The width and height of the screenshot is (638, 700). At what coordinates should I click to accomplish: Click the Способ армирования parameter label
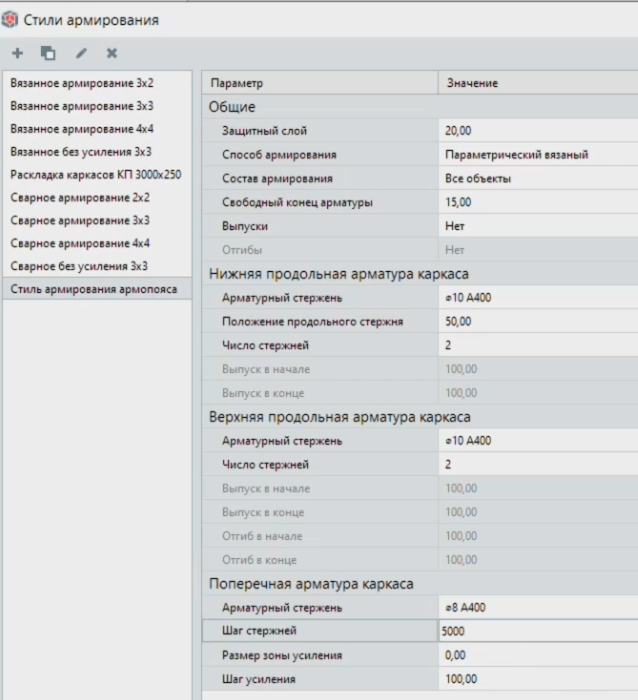click(279, 154)
